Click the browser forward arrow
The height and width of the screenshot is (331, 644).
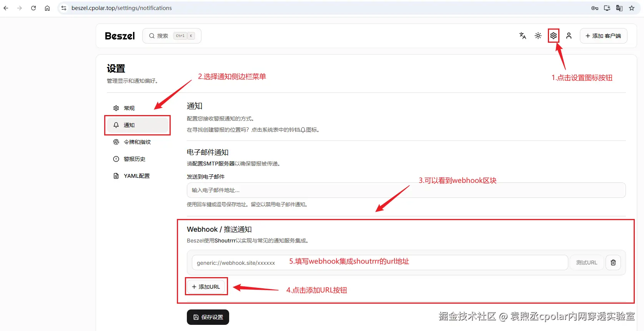tap(20, 8)
